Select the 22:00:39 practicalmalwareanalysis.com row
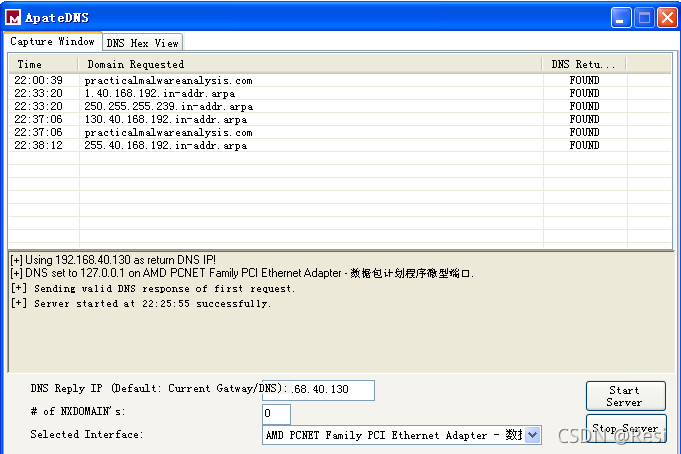The width and height of the screenshot is (681, 454). (x=340, y=80)
